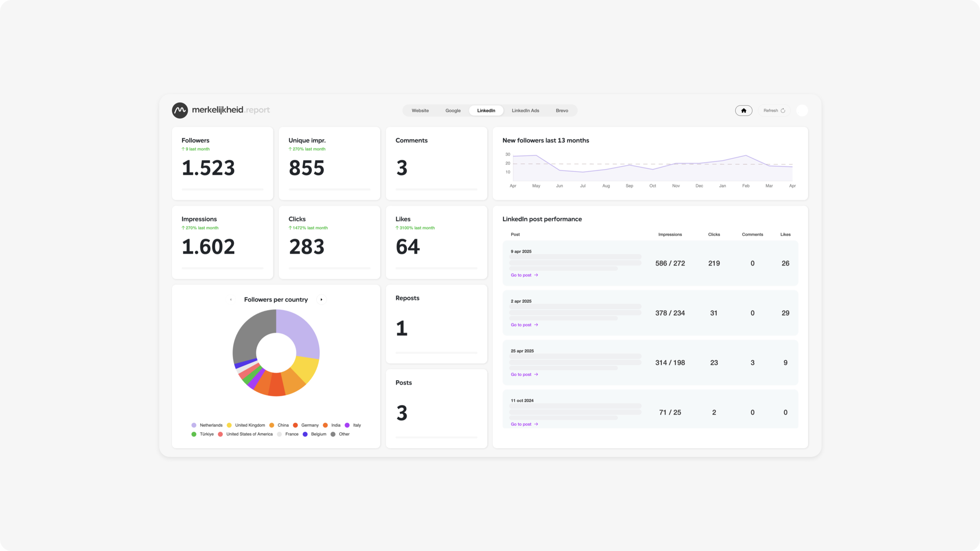Toggle the Germany legend dot
The image size is (980, 551).
point(295,425)
